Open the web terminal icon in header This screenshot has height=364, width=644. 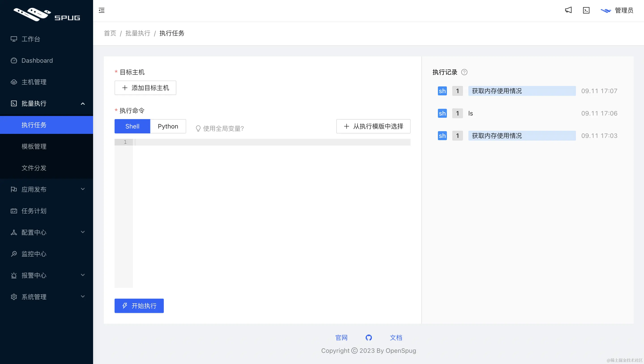pyautogui.click(x=586, y=10)
